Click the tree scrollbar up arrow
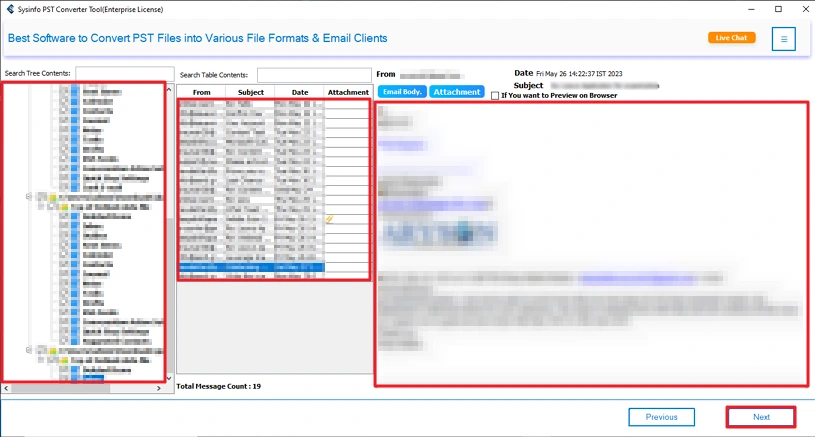 pyautogui.click(x=169, y=89)
